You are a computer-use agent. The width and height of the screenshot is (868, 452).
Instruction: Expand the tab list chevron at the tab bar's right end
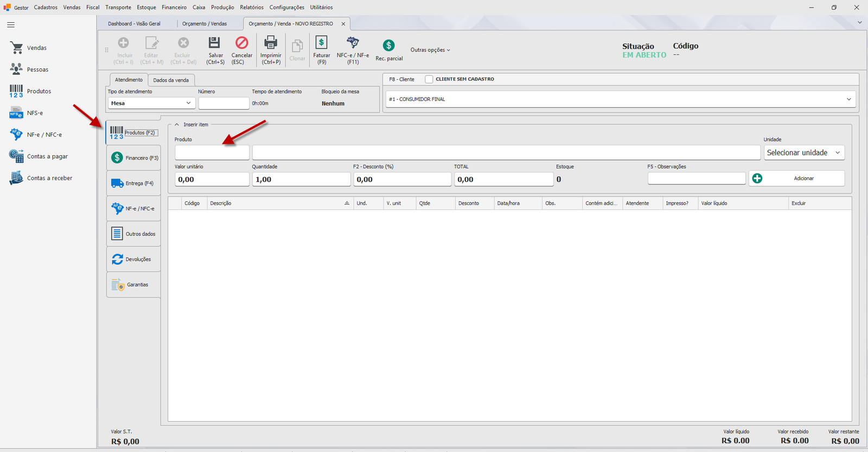point(860,22)
